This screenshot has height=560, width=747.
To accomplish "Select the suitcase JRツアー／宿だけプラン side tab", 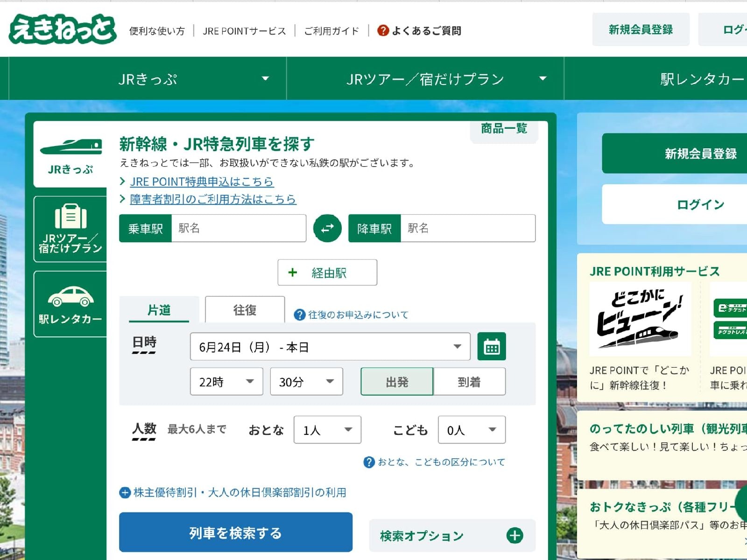I will coord(70,229).
